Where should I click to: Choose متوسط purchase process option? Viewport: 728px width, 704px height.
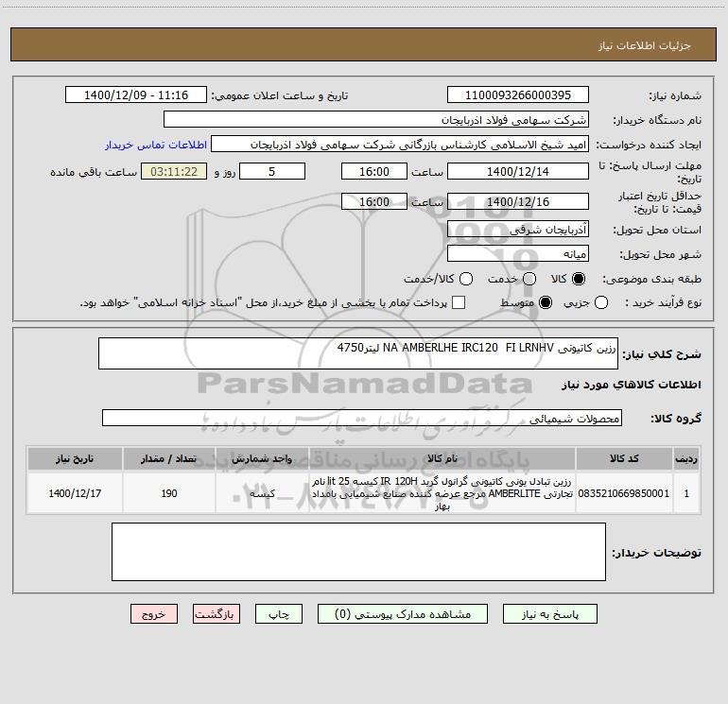546,302
